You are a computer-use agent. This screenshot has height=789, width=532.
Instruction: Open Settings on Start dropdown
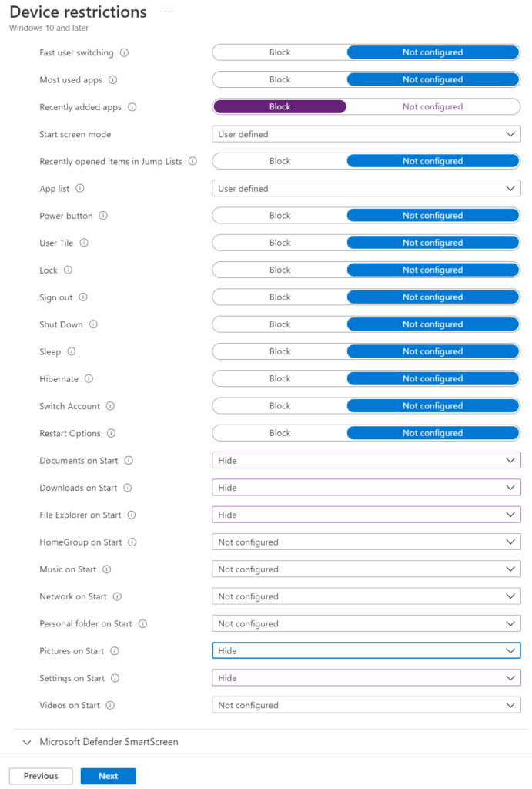tap(366, 678)
